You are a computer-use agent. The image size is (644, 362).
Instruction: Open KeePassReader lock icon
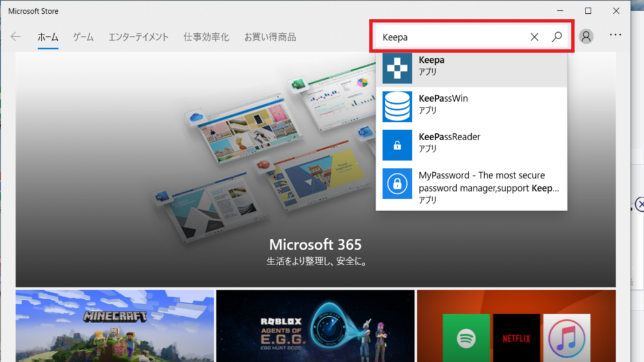[x=397, y=145]
